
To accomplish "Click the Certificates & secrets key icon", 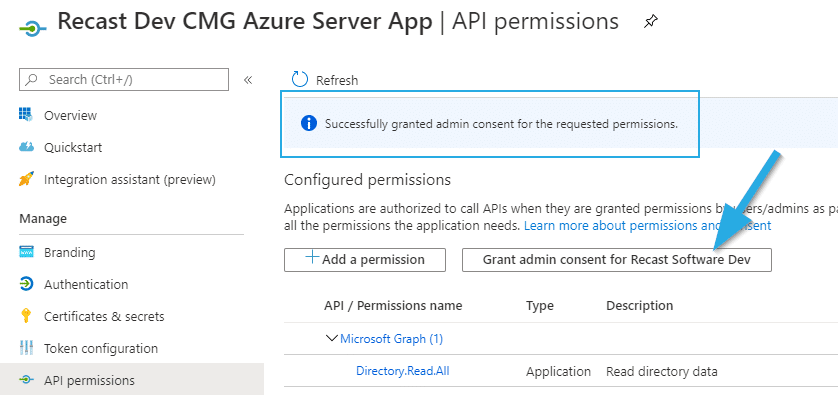I will (x=27, y=316).
